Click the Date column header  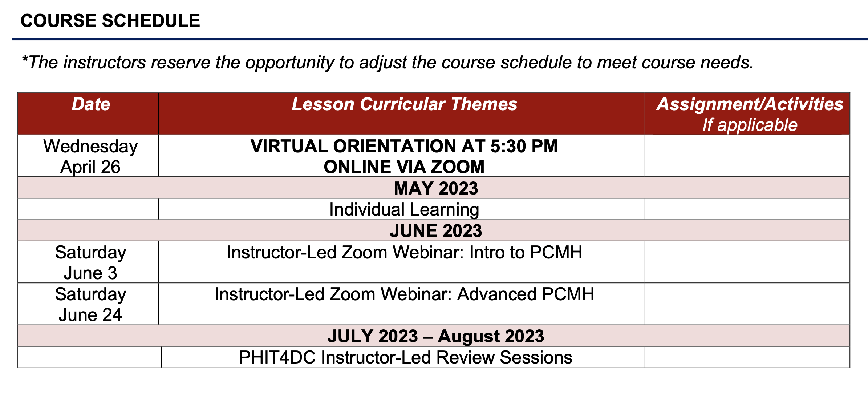(x=91, y=104)
